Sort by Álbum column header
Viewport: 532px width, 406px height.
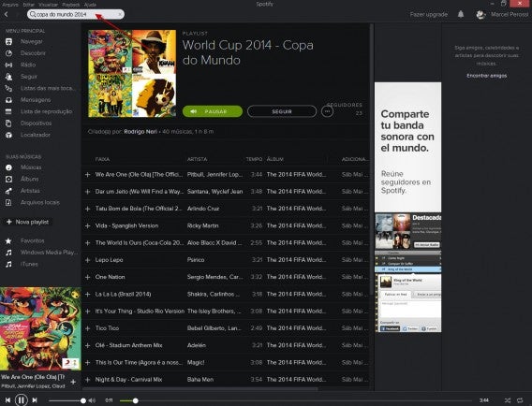[x=275, y=159]
